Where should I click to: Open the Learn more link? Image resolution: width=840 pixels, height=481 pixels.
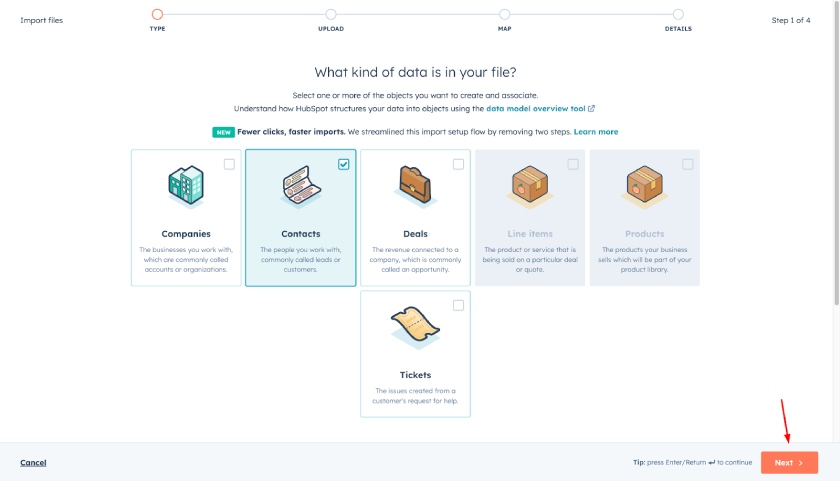point(596,132)
